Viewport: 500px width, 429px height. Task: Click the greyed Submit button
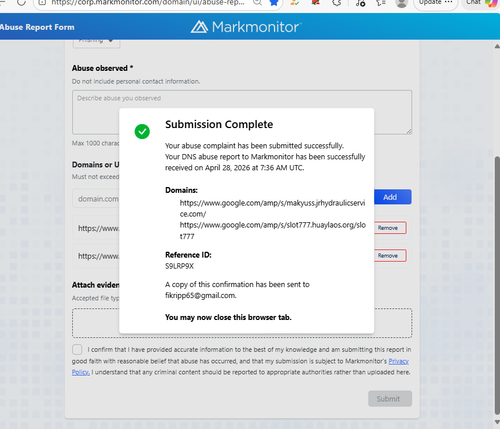pyautogui.click(x=390, y=399)
